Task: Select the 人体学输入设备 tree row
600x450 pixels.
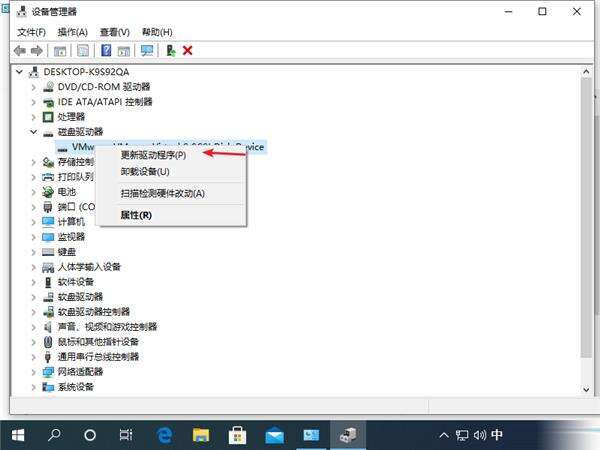Action: pyautogui.click(x=89, y=267)
